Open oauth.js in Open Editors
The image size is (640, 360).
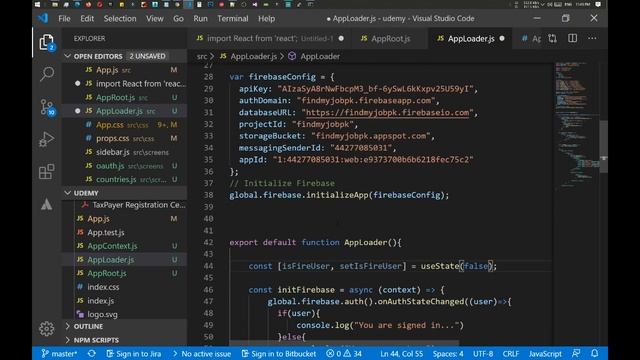pyautogui.click(x=125, y=166)
